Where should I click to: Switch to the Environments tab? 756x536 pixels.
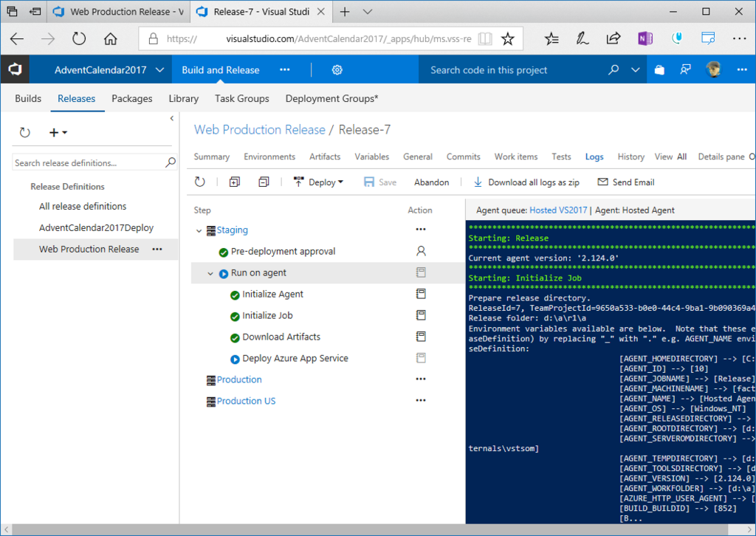(269, 157)
